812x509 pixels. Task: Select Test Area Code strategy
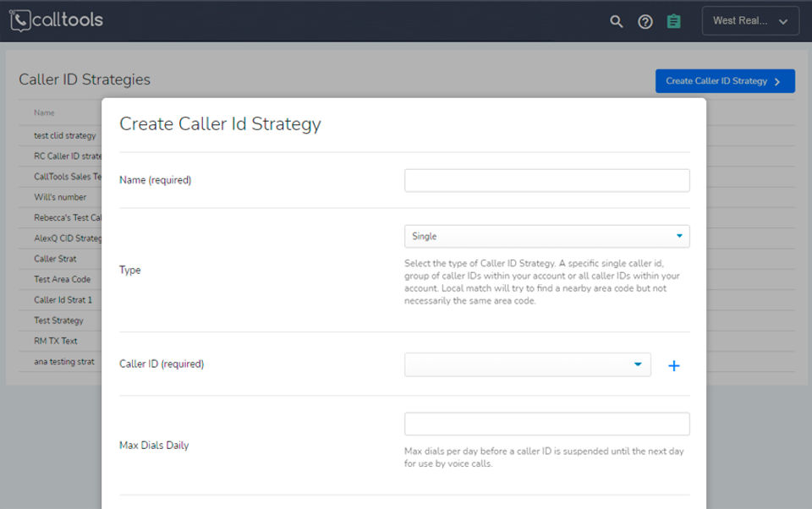[62, 279]
